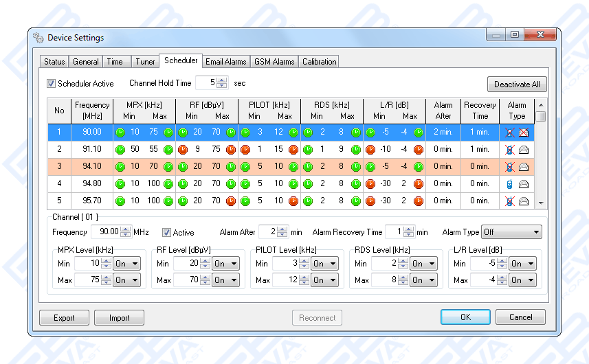Open the Alarm Type dropdown

coord(512,232)
